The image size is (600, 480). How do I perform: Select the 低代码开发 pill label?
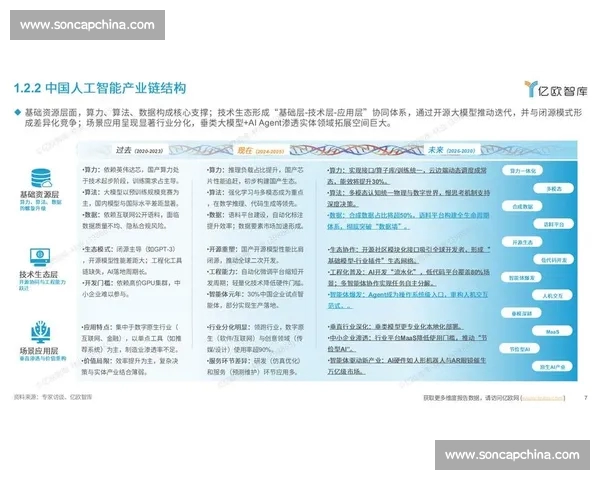coord(553,260)
